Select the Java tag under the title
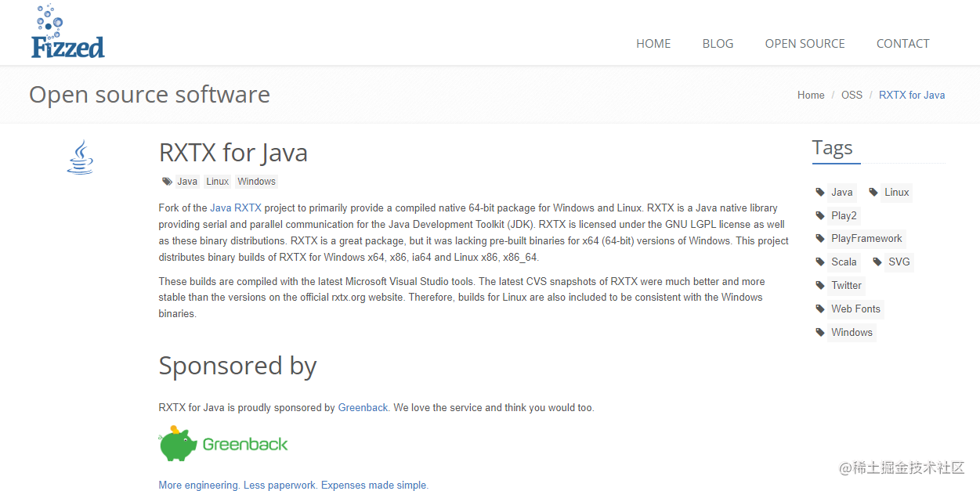This screenshot has height=491, width=980. pyautogui.click(x=187, y=182)
